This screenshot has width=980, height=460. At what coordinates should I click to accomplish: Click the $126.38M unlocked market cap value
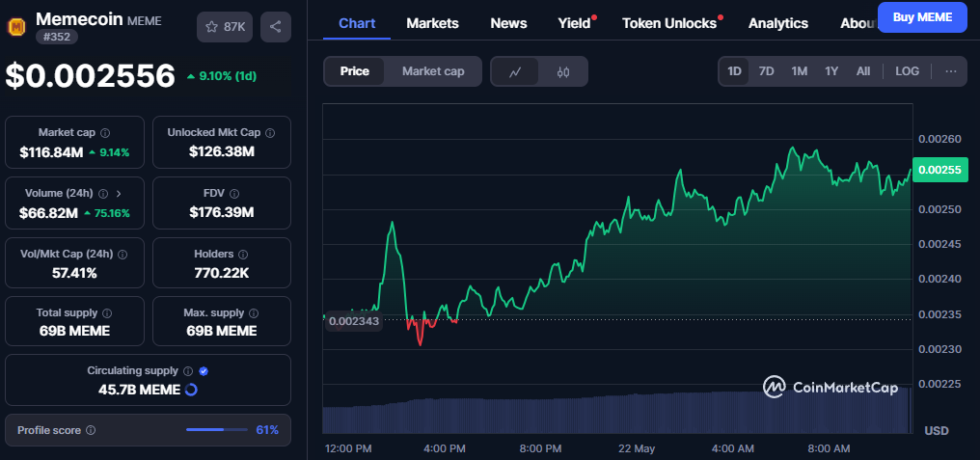coord(222,151)
